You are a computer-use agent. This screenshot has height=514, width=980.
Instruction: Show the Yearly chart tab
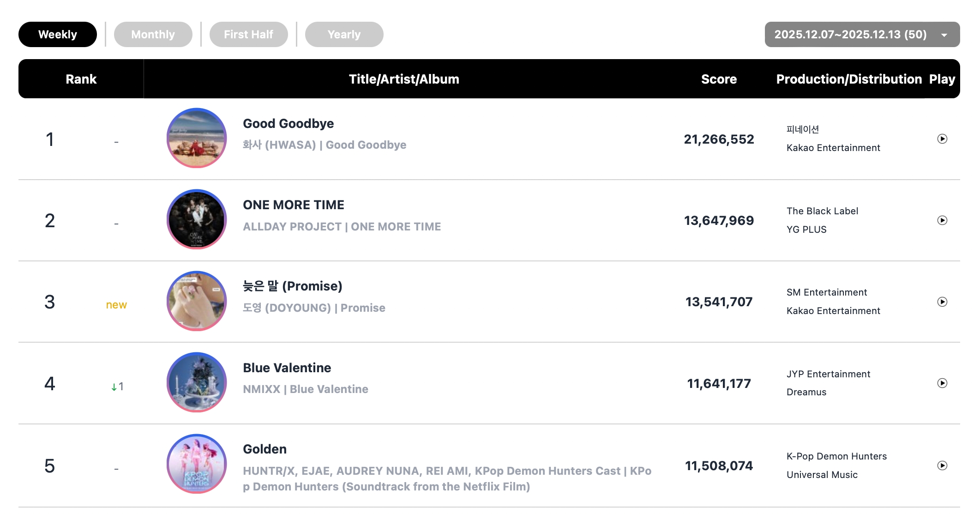(x=344, y=35)
